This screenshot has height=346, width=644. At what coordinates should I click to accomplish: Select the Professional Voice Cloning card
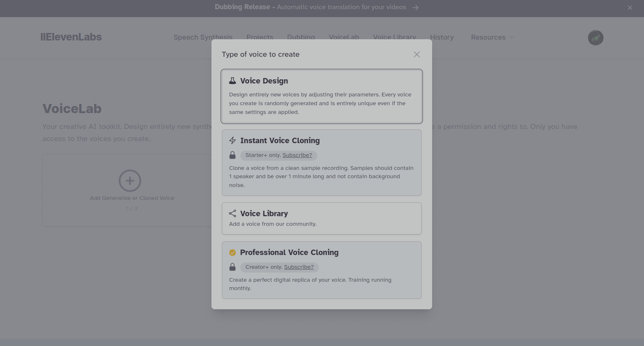click(322, 270)
